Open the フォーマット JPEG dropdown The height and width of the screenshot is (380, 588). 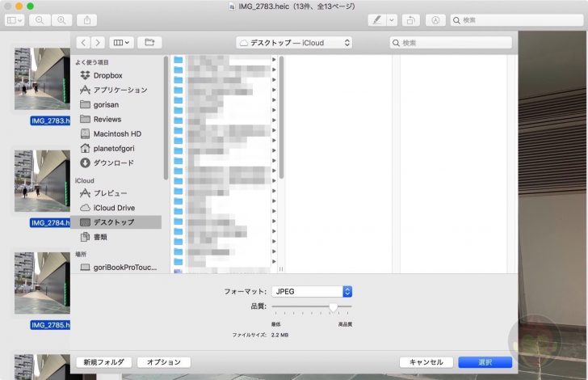click(x=312, y=291)
